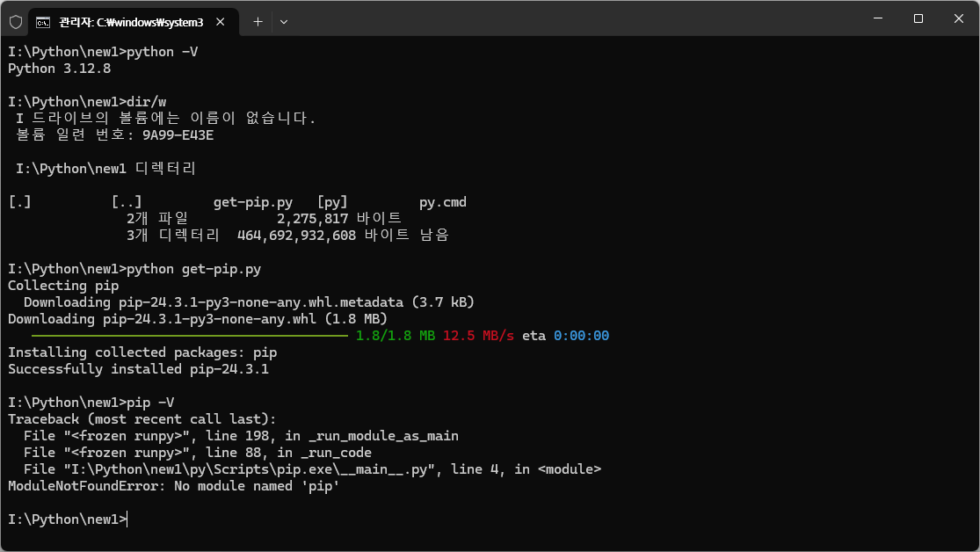This screenshot has height=552, width=980.
Task: Click the 'dir/w' command line
Action: [x=87, y=102]
